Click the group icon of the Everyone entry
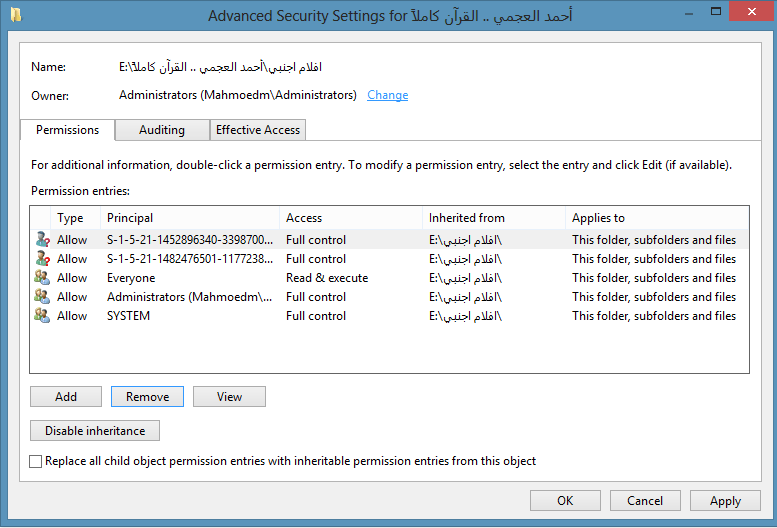The height and width of the screenshot is (528, 777). [42, 277]
